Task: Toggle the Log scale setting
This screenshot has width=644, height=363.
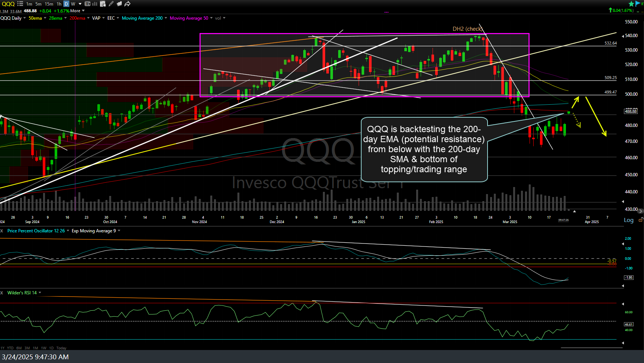Action: 628,220
